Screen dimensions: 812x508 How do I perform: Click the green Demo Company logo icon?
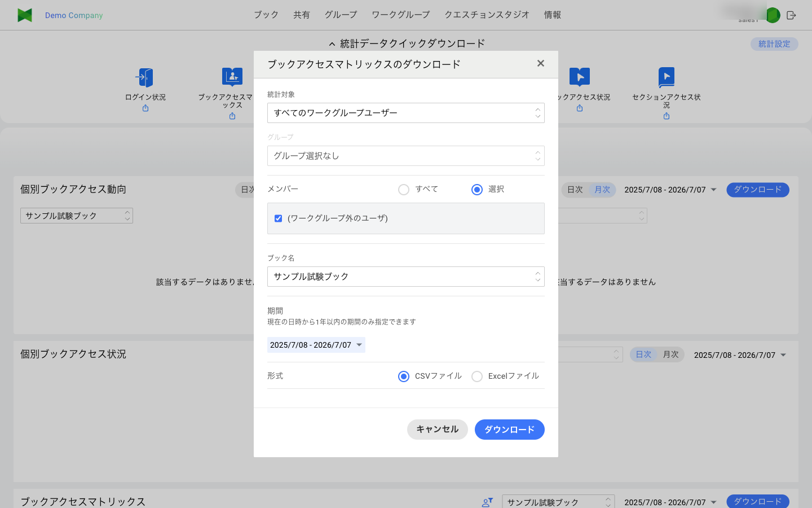pos(25,15)
